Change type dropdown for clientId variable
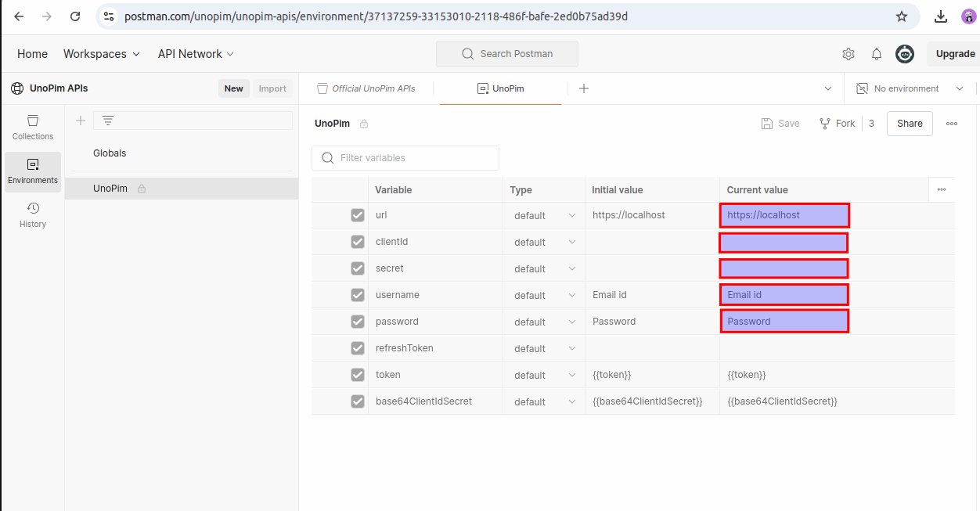The width and height of the screenshot is (980, 511). point(544,242)
